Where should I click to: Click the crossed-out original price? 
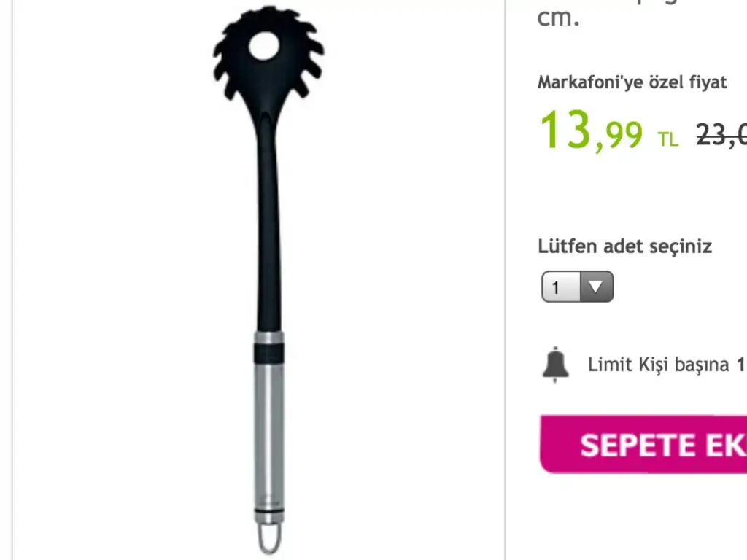(x=721, y=135)
